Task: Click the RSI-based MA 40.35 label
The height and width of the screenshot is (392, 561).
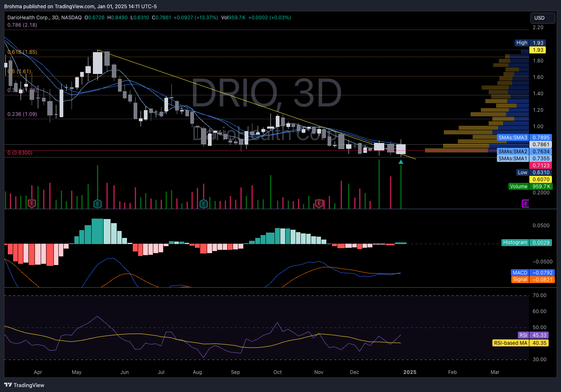Action: pyautogui.click(x=520, y=343)
